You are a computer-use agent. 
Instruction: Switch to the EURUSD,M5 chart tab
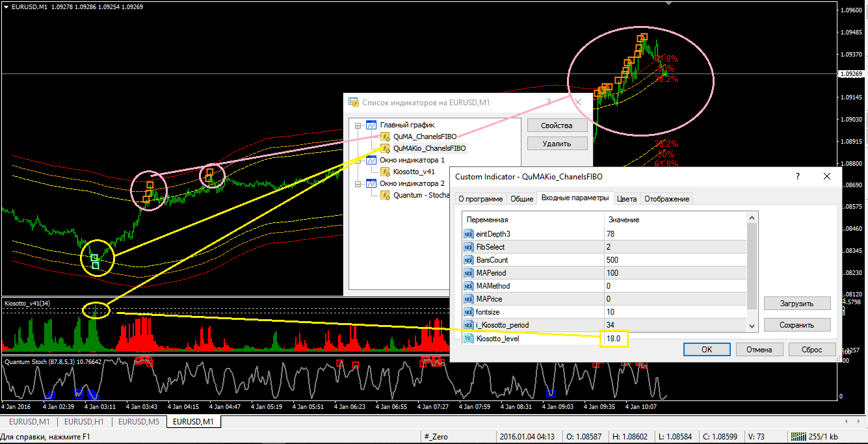(138, 422)
